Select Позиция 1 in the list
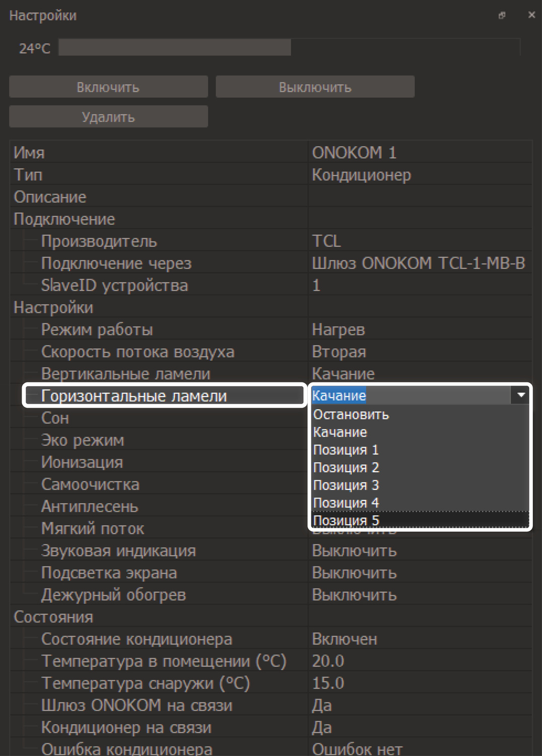Screen dimensions: 542x756 click(346, 450)
